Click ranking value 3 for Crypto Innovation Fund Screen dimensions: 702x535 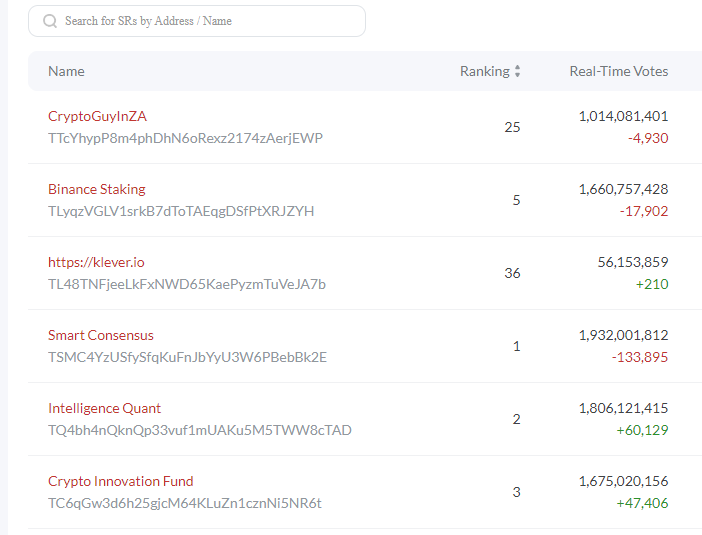point(516,492)
